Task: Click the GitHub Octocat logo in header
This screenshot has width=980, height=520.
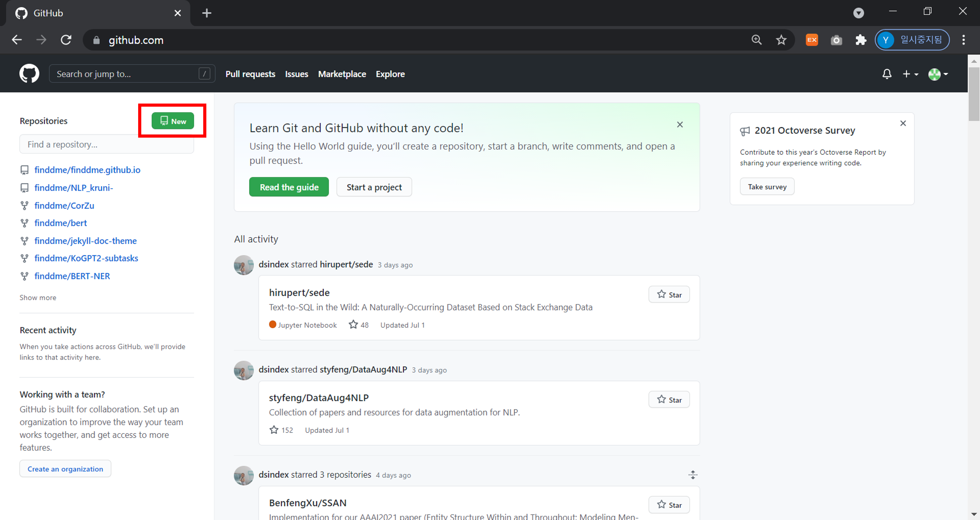Action: click(29, 73)
